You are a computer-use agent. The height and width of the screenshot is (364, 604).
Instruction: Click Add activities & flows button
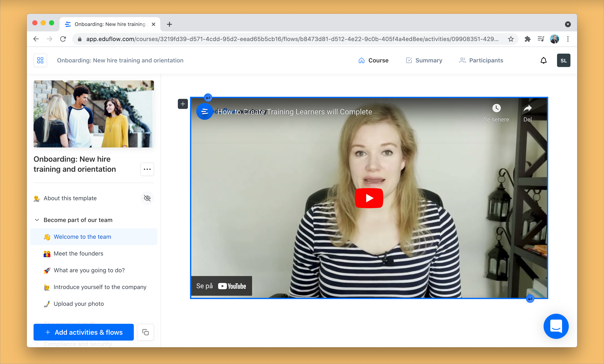coord(84,332)
